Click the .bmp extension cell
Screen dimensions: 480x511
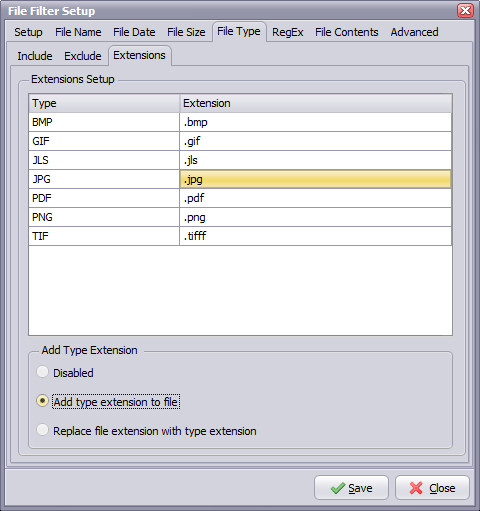click(316, 122)
